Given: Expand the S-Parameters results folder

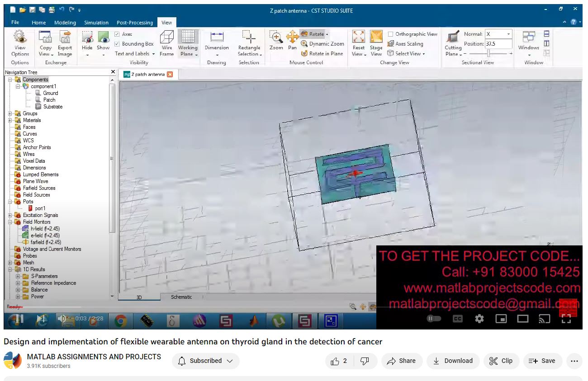Looking at the screenshot, I should pyautogui.click(x=19, y=276).
